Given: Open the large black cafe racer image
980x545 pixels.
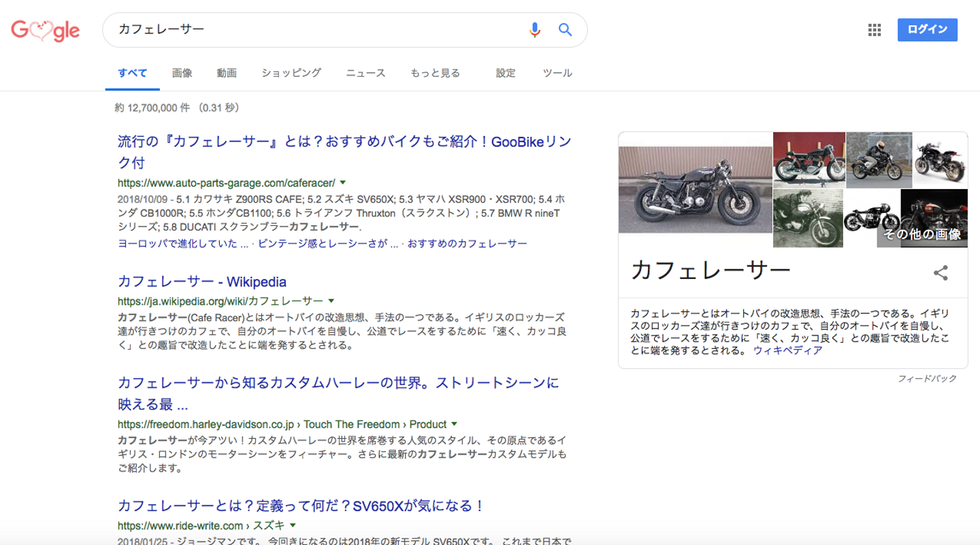Looking at the screenshot, I should click(695, 190).
